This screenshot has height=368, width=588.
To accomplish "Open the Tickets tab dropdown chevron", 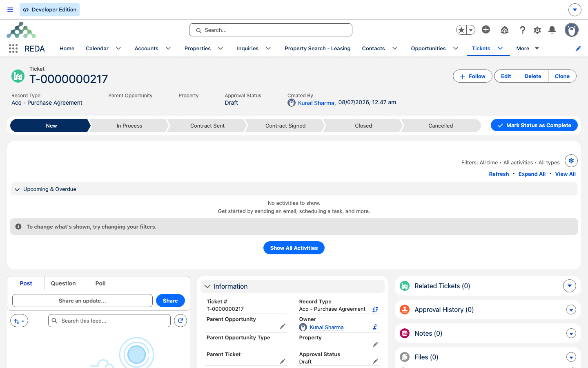I will coord(500,48).
